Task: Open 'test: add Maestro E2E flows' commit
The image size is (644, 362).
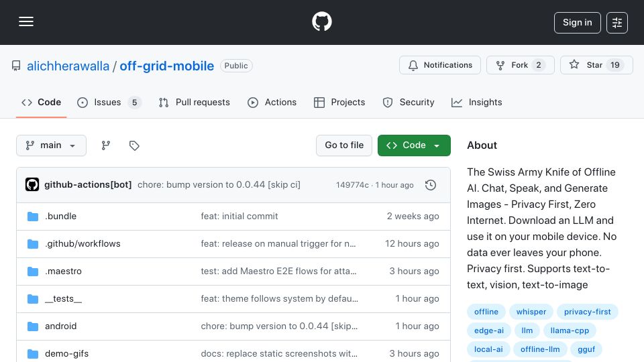Action: point(278,271)
